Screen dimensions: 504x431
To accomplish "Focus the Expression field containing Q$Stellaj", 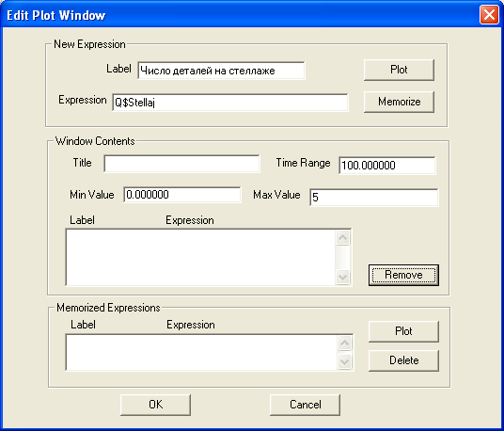I will (x=230, y=103).
